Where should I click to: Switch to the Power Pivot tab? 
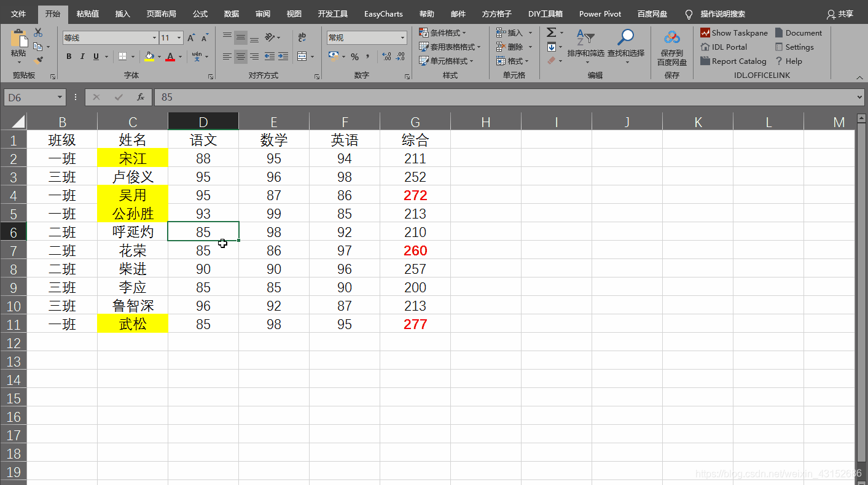600,14
